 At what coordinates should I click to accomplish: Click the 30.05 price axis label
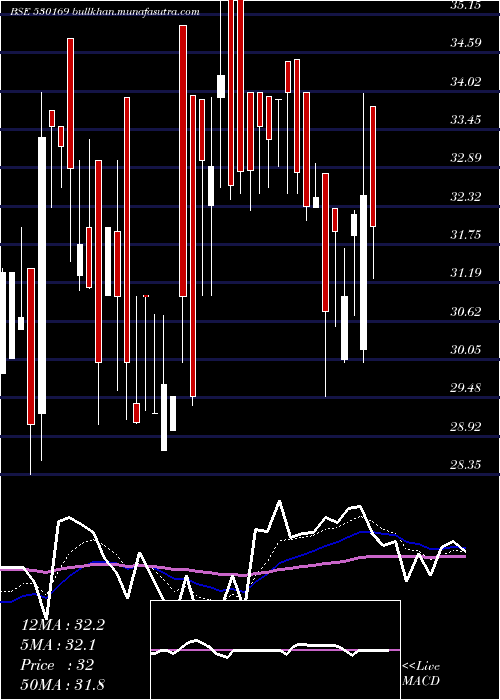[x=465, y=349]
